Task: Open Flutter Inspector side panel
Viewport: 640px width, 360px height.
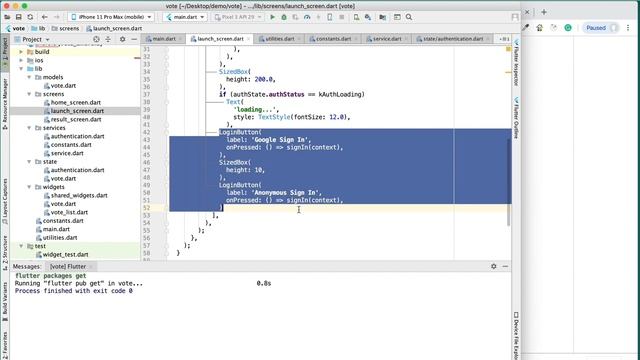Action: 516,62
